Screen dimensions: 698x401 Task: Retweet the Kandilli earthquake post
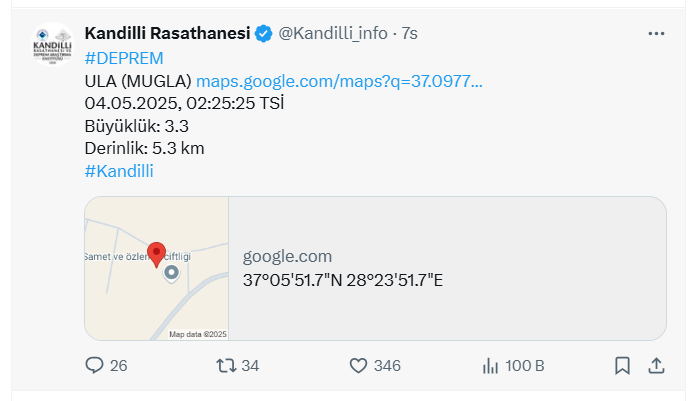point(226,365)
